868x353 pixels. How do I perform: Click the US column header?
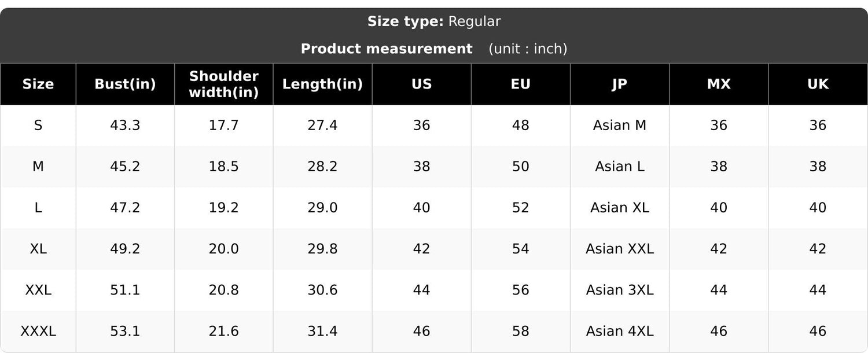(422, 84)
